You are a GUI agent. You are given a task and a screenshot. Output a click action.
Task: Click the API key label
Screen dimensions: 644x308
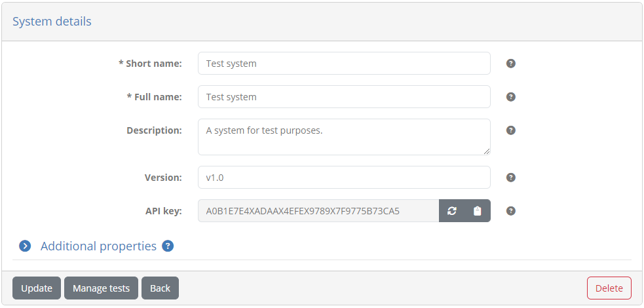click(164, 211)
